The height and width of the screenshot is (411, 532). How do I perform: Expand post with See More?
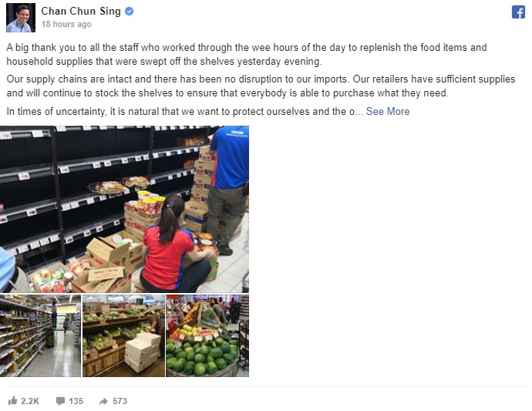tap(388, 111)
